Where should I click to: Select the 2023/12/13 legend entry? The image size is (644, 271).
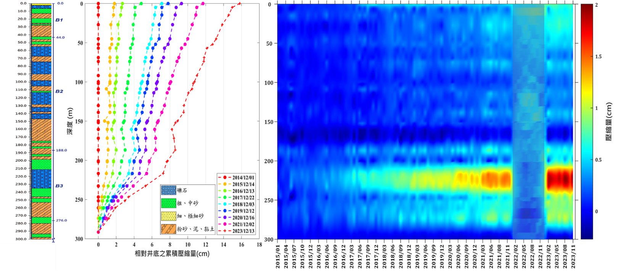click(243, 231)
